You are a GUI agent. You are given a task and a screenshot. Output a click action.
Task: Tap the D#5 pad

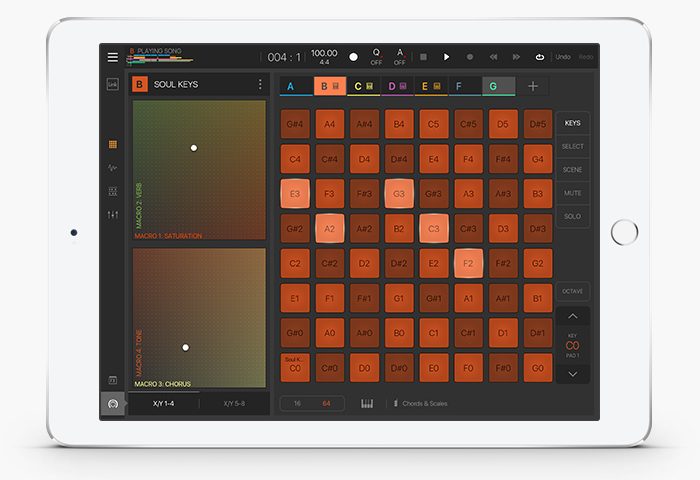[x=538, y=124]
